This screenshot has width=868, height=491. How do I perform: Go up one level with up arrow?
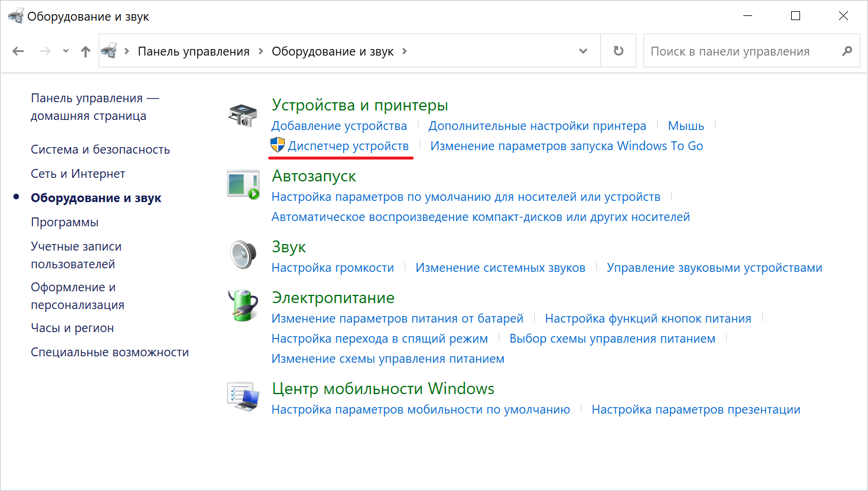pos(86,51)
